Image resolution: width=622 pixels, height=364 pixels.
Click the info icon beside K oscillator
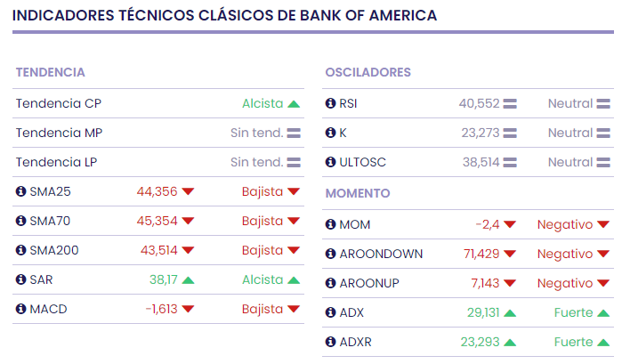[331, 133]
